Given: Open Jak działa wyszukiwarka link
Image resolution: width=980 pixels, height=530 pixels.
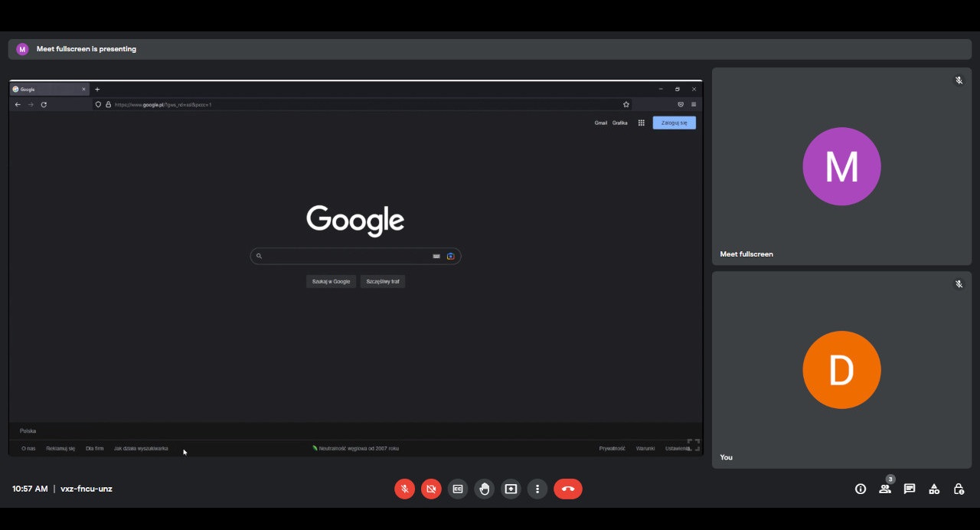Looking at the screenshot, I should [x=141, y=448].
